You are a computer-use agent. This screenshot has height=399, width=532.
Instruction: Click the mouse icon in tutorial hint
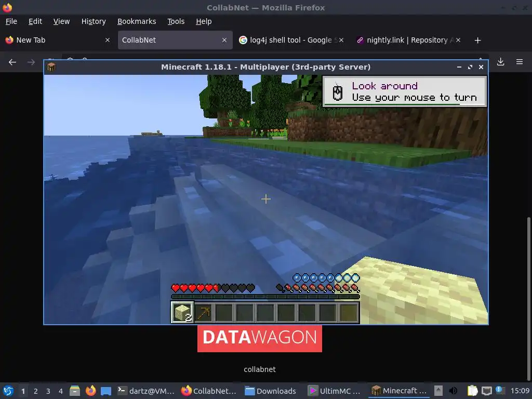(338, 92)
